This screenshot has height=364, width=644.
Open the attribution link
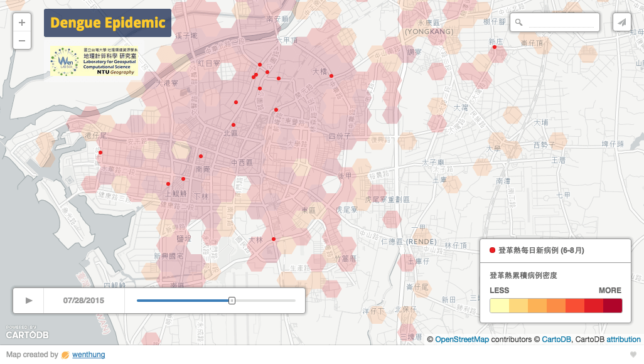click(x=623, y=340)
